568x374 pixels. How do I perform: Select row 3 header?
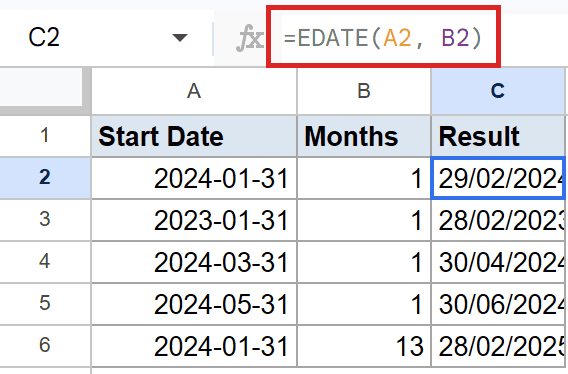coord(45,220)
